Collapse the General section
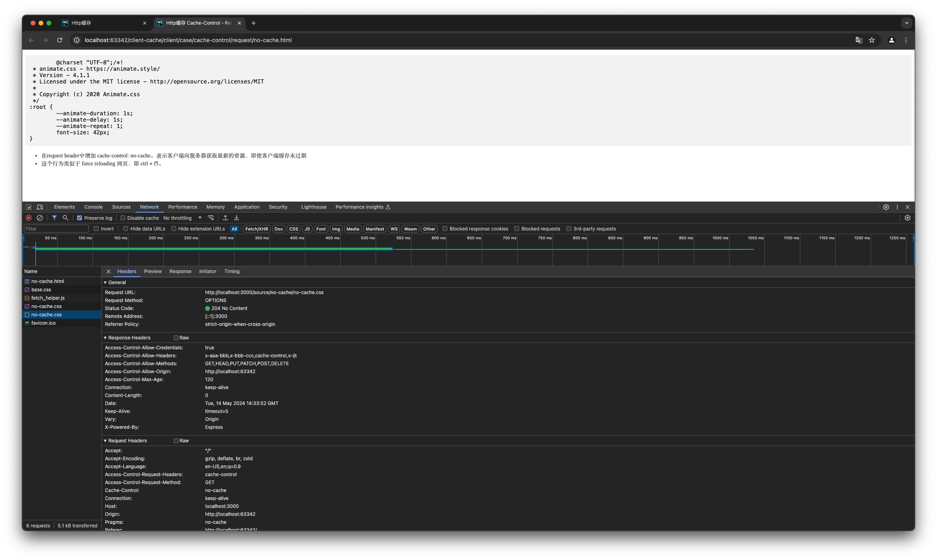 coord(105,283)
